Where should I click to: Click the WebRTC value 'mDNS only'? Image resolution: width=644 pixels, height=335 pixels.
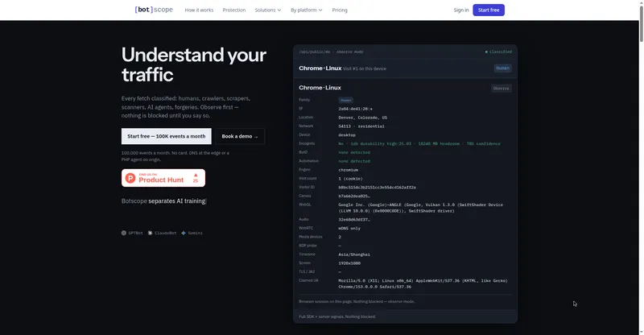349,228
